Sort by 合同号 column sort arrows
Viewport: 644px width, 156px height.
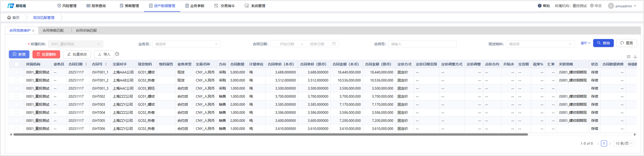pyautogui.click(x=106, y=64)
